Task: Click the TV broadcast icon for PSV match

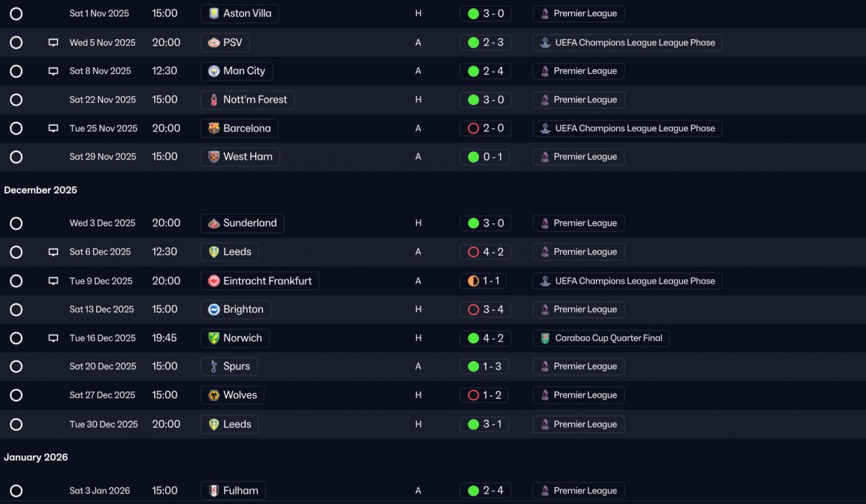Action: 53,43
